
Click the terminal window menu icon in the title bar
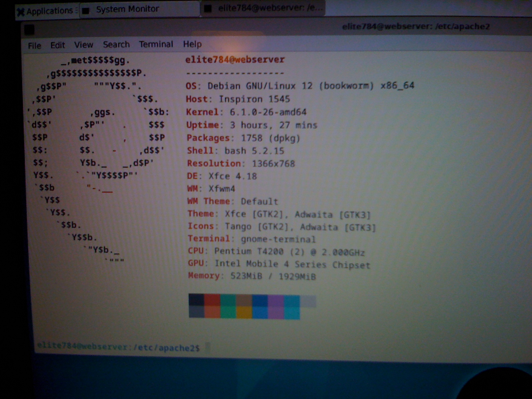(29, 30)
